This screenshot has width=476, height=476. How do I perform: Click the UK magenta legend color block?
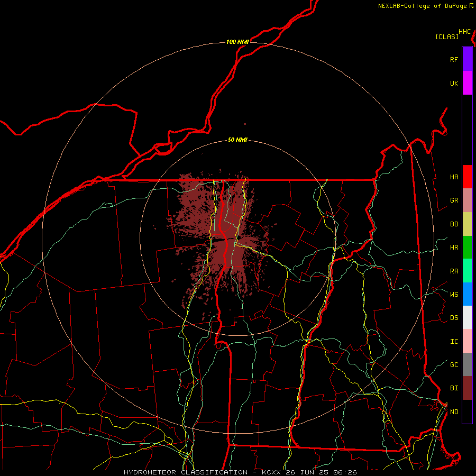pyautogui.click(x=467, y=83)
